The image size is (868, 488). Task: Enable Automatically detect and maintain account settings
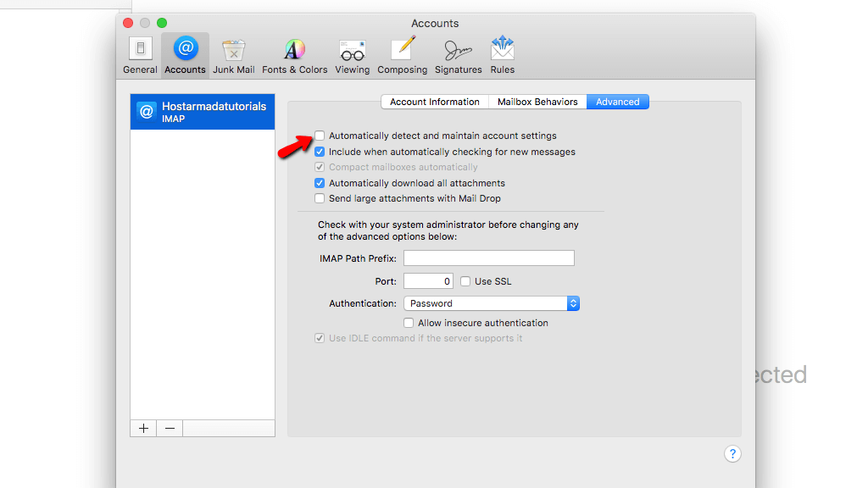320,136
